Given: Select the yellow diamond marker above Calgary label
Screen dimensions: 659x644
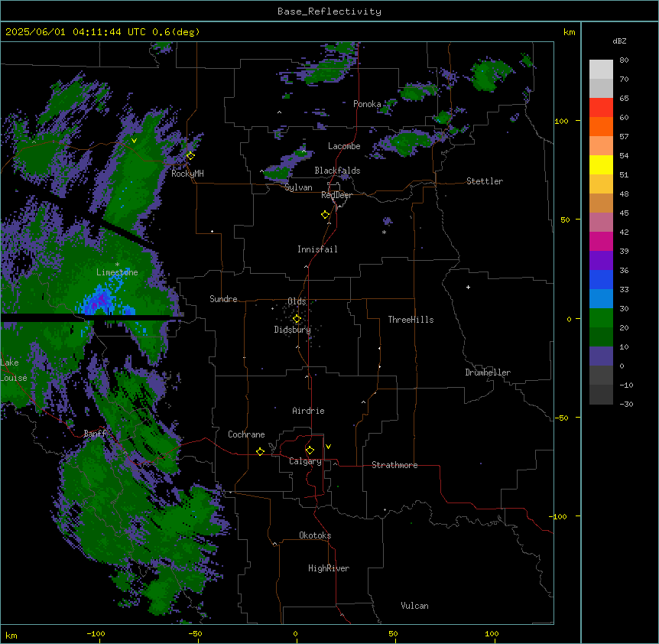Looking at the screenshot, I should coord(310,450).
